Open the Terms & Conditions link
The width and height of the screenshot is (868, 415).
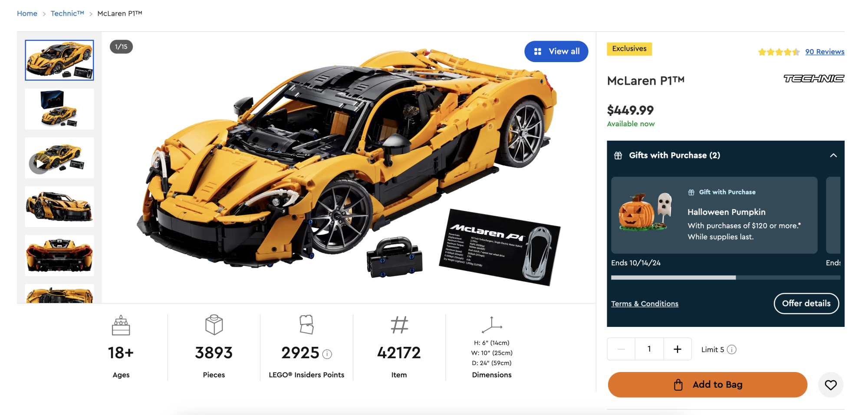(x=644, y=304)
